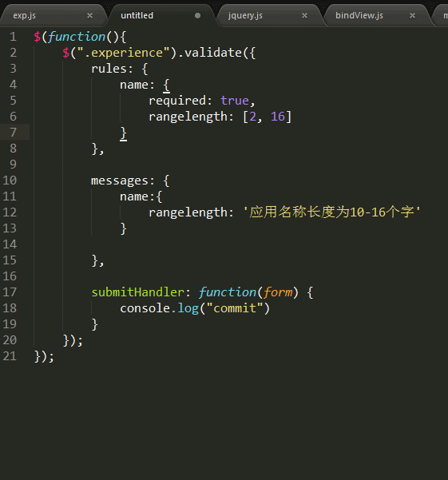Image resolution: width=448 pixels, height=480 pixels.
Task: Click the underlined opening brace after name
Action: tap(166, 85)
